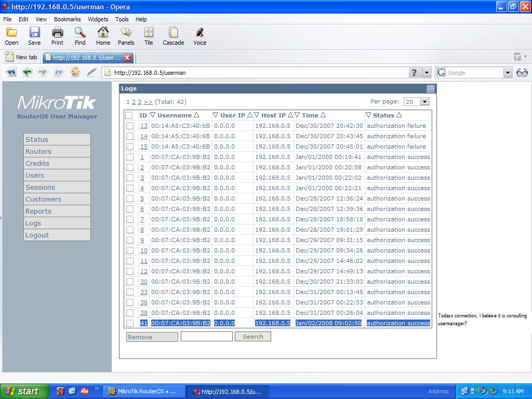Open the Sessions sidebar item

click(57, 187)
